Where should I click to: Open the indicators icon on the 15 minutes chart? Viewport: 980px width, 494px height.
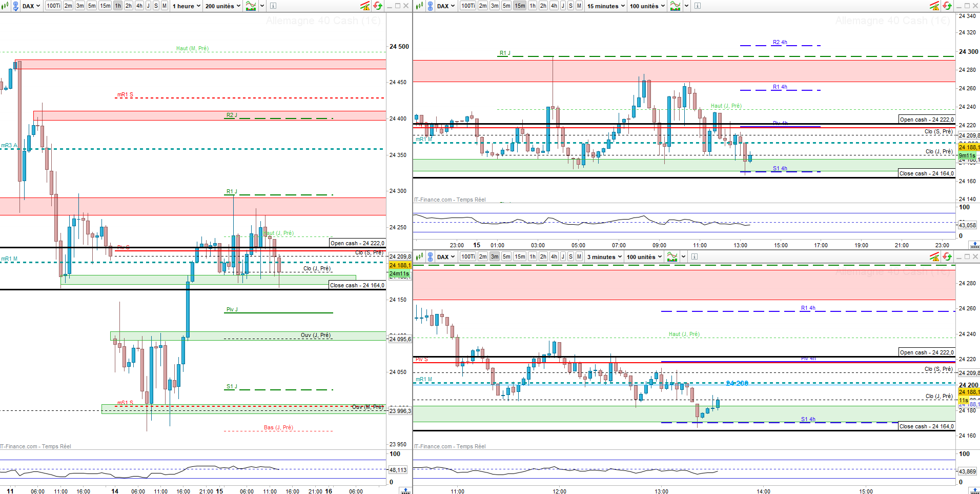coord(676,6)
